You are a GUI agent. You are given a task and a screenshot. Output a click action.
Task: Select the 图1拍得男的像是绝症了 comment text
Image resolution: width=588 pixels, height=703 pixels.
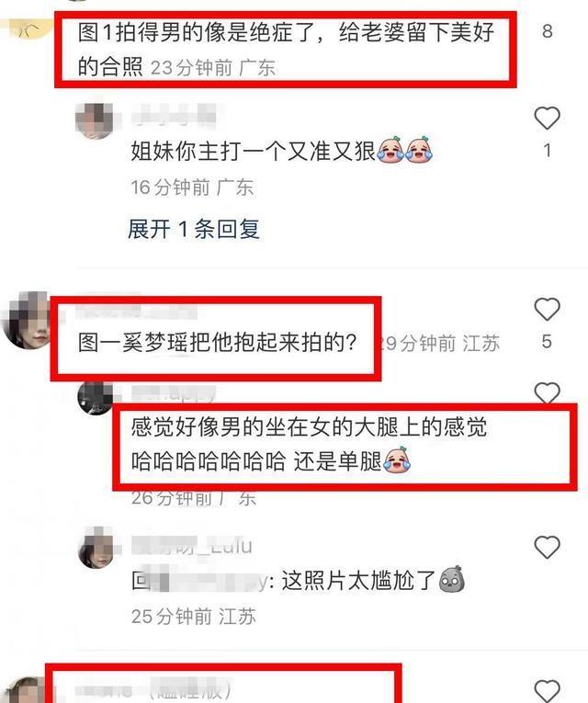[286, 50]
